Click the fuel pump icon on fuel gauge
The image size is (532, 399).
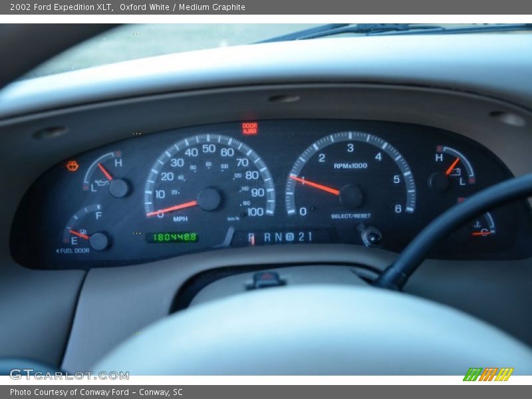pyautogui.click(x=83, y=232)
